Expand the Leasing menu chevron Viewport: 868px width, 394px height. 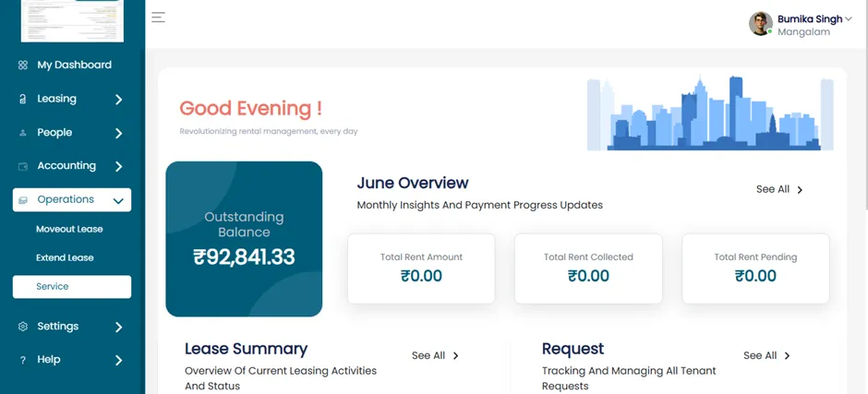[118, 100]
